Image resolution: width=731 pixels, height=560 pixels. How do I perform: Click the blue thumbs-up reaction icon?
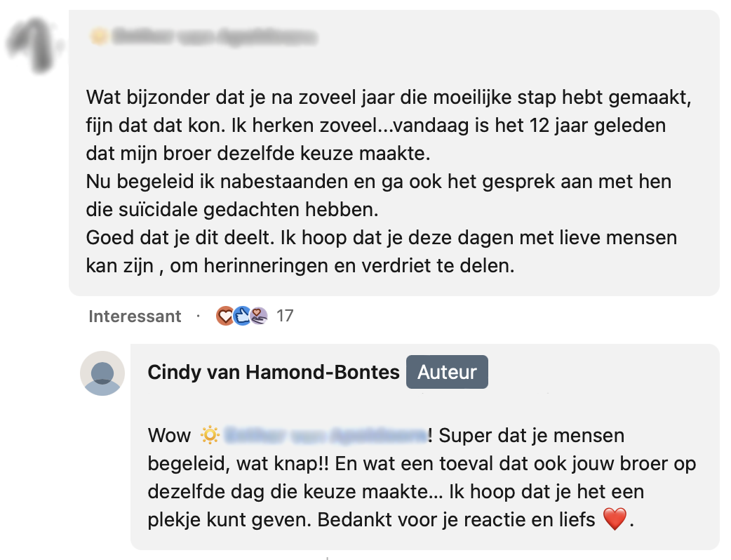click(x=241, y=316)
